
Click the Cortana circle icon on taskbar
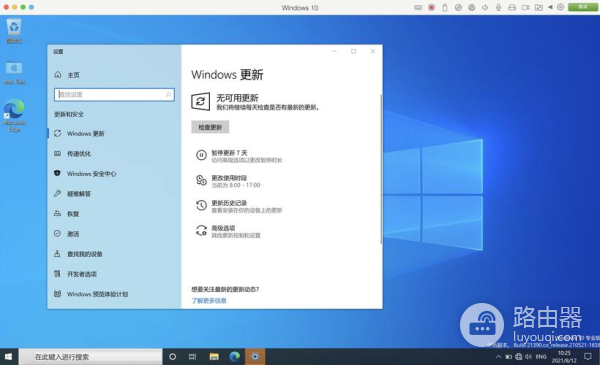[x=173, y=357]
